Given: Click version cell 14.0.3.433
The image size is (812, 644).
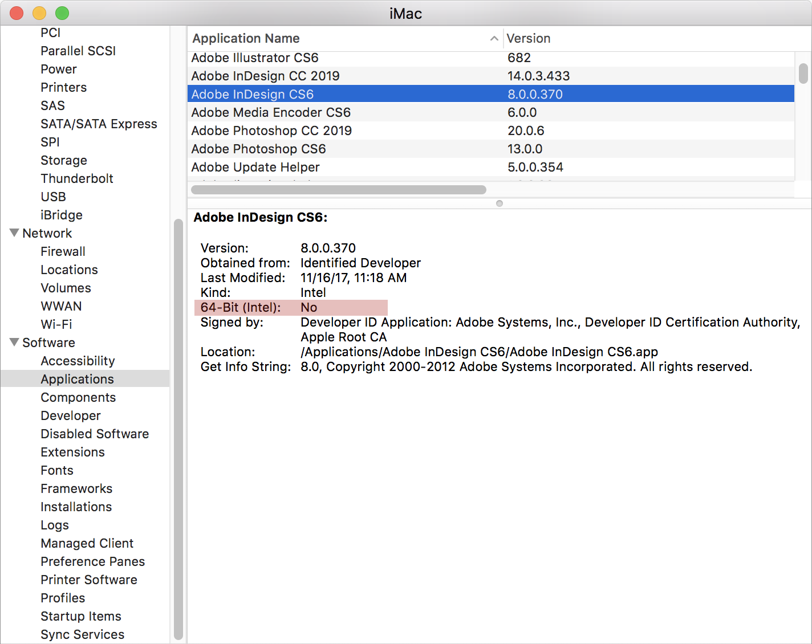Looking at the screenshot, I should (538, 76).
